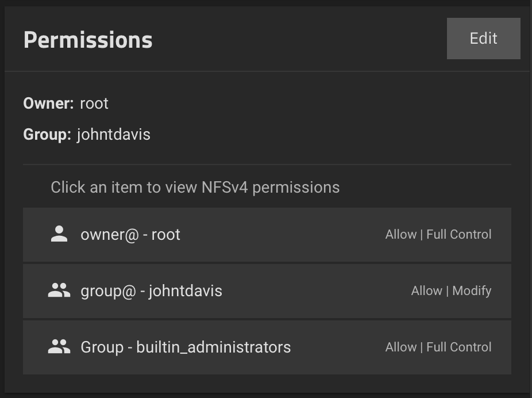Click the 'Group:' field label

(47, 135)
